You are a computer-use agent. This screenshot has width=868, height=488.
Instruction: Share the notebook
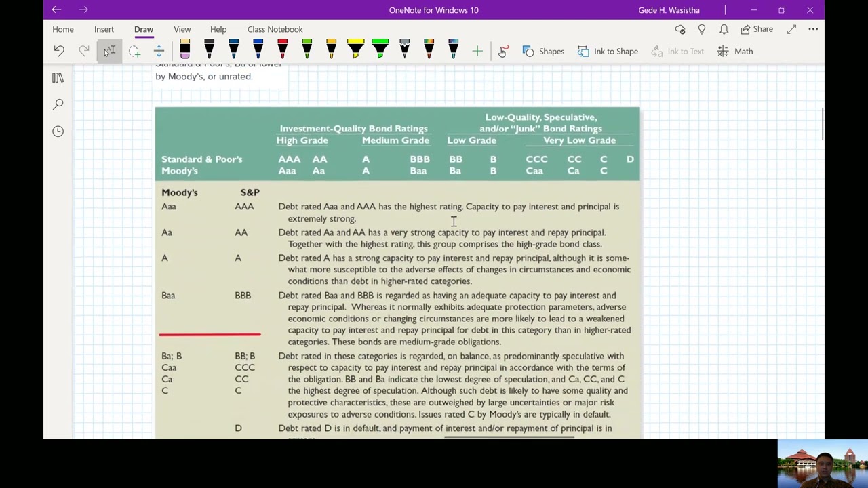[x=757, y=29]
